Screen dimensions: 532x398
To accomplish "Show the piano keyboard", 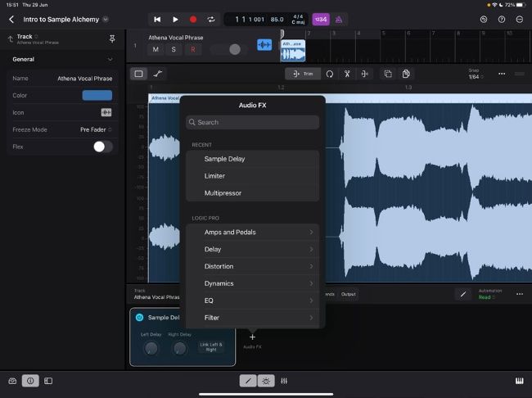I will tap(519, 381).
